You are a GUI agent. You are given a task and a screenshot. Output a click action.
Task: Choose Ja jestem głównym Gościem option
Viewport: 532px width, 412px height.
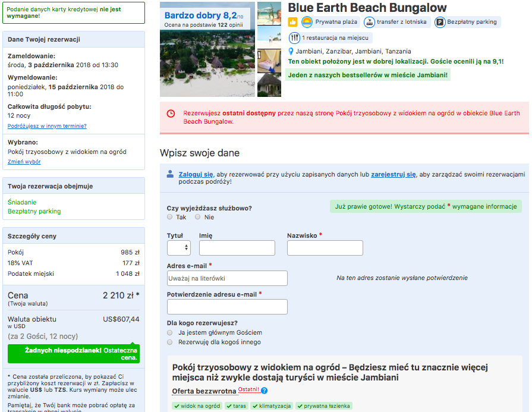169,332
